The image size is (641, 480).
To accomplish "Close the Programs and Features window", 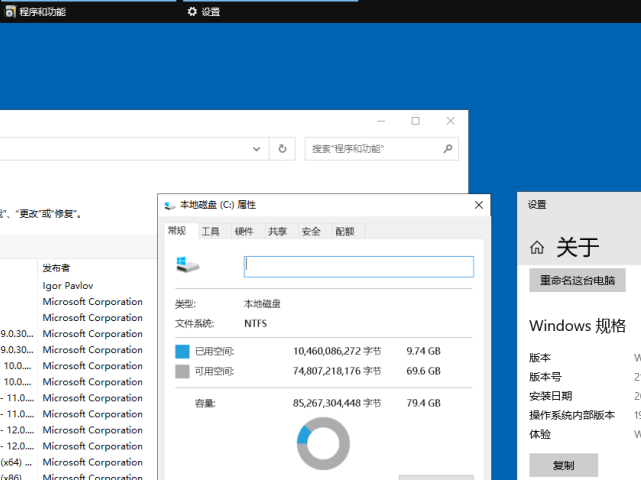I will pos(450,121).
